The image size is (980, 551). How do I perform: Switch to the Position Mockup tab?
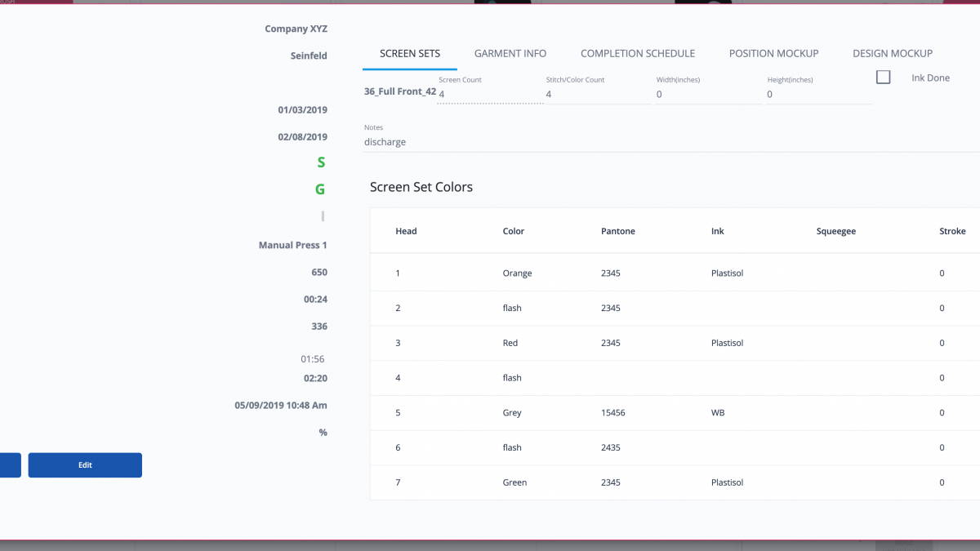[x=773, y=54]
